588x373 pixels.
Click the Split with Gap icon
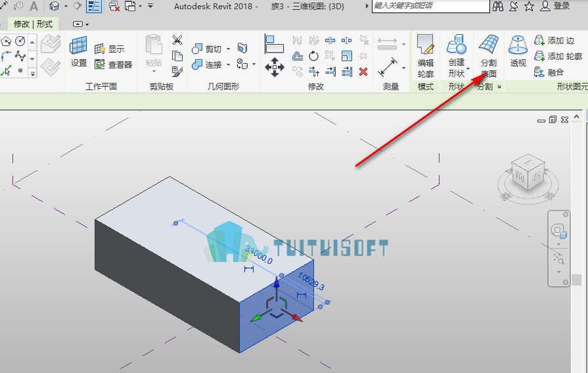pyautogui.click(x=346, y=40)
